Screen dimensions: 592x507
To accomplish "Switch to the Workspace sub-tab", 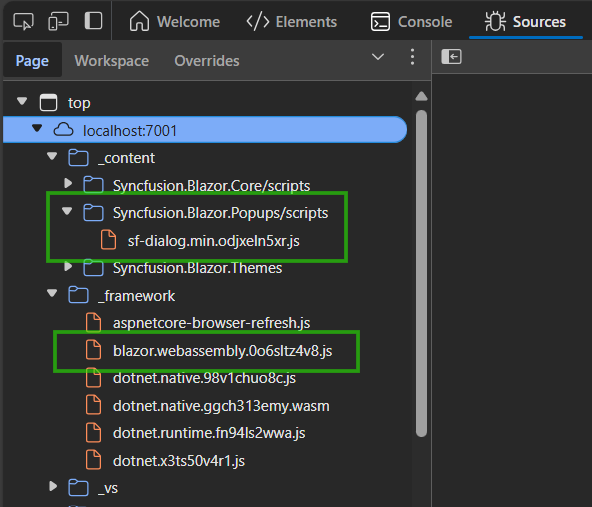I will [x=112, y=61].
